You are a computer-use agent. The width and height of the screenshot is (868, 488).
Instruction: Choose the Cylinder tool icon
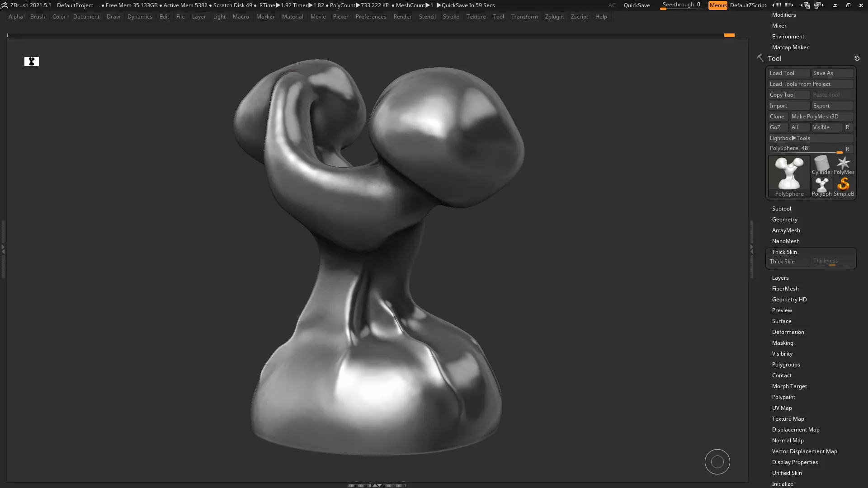click(x=821, y=165)
